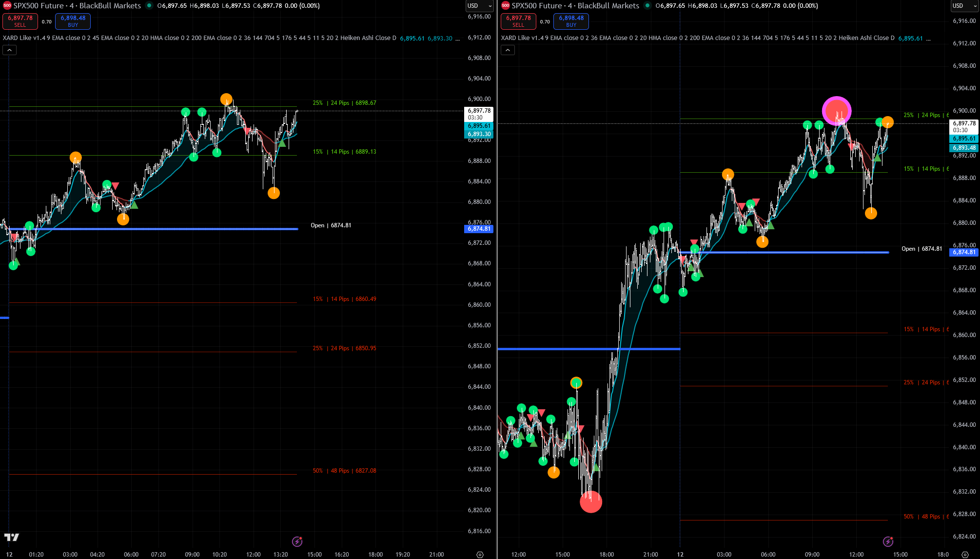
Task: Click the SPX500 symbol logo in right chart
Action: point(506,6)
